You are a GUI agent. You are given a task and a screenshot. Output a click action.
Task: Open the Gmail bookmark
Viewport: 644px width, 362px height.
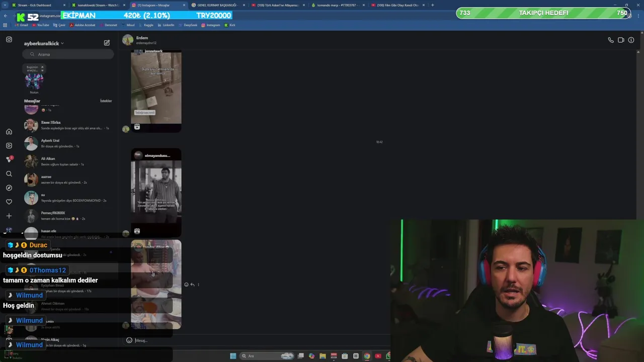21,25
